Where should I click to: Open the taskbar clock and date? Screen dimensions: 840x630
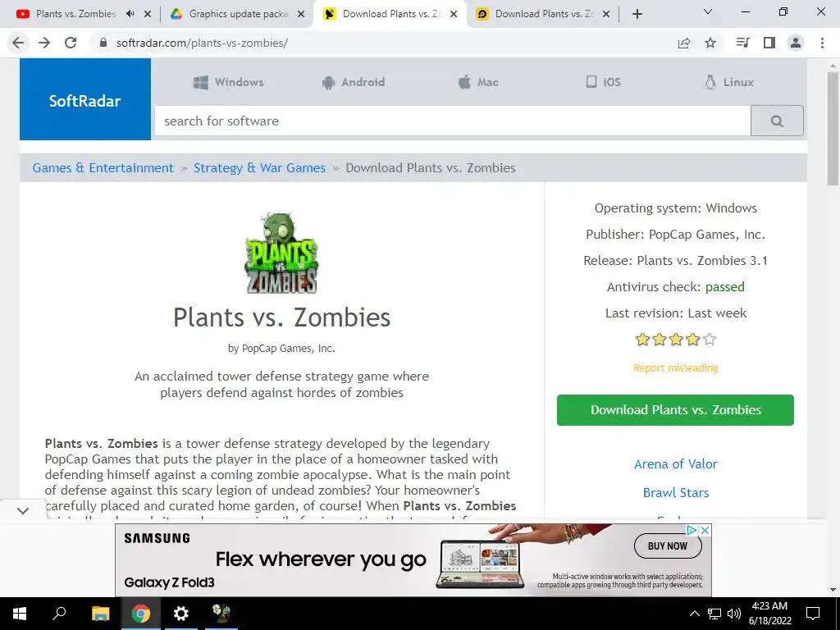click(x=769, y=614)
